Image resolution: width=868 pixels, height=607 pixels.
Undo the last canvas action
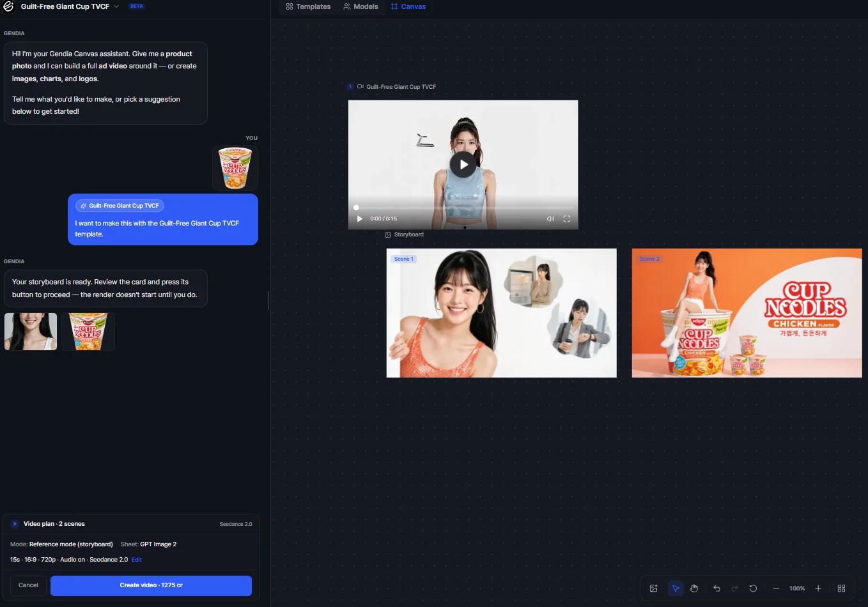[x=717, y=588]
